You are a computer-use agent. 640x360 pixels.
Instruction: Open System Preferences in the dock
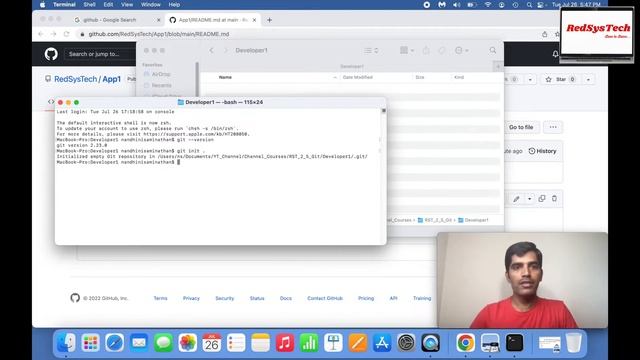click(x=406, y=342)
